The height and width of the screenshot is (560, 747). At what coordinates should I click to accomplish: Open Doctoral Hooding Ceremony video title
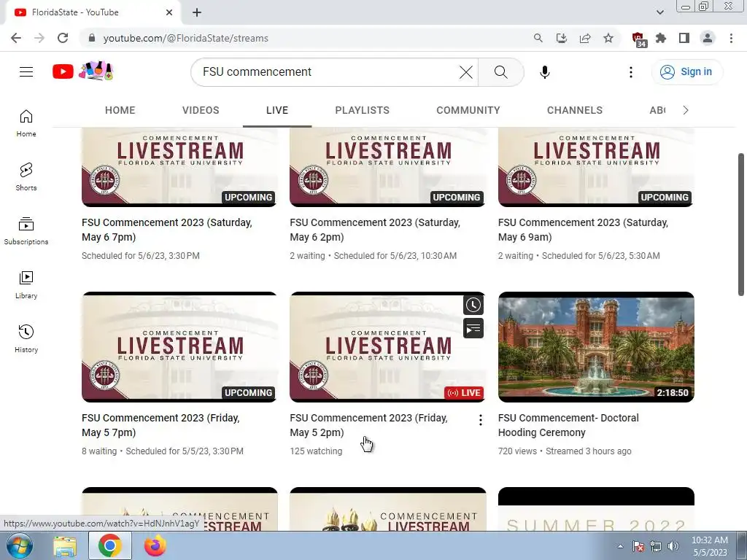coord(568,425)
